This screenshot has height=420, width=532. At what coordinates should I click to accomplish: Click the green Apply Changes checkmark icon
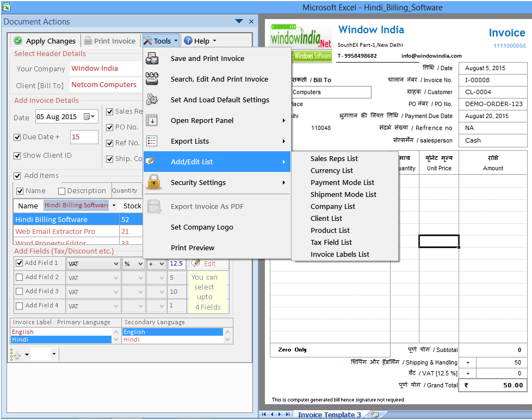coord(18,41)
